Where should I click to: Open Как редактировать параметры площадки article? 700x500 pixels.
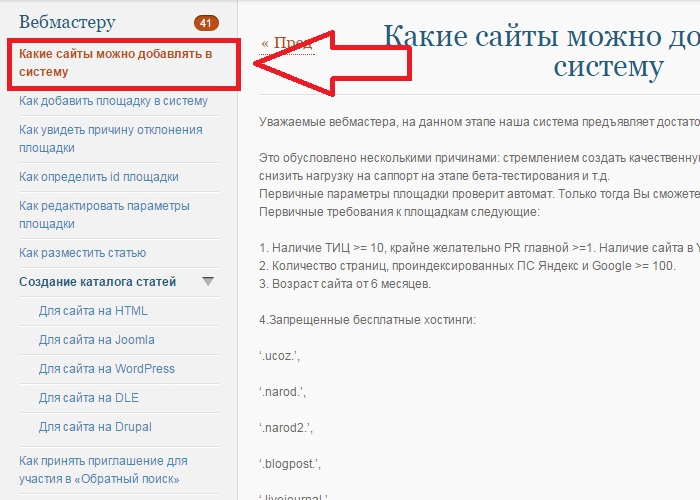(x=104, y=215)
